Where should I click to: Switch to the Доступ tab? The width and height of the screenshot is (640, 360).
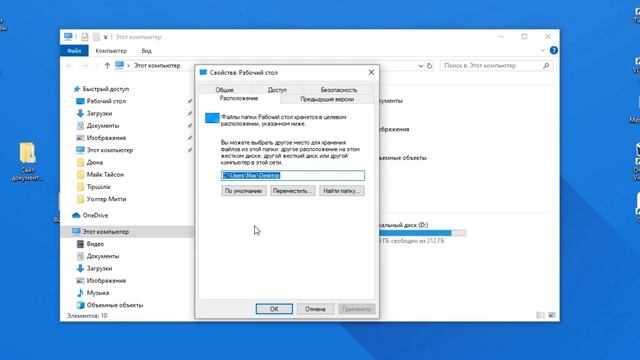(x=277, y=89)
